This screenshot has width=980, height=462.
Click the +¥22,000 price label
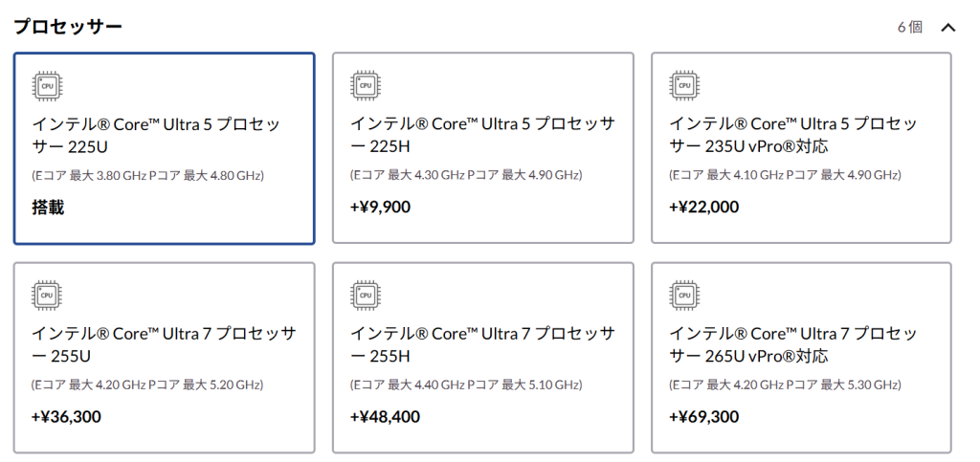(x=703, y=207)
